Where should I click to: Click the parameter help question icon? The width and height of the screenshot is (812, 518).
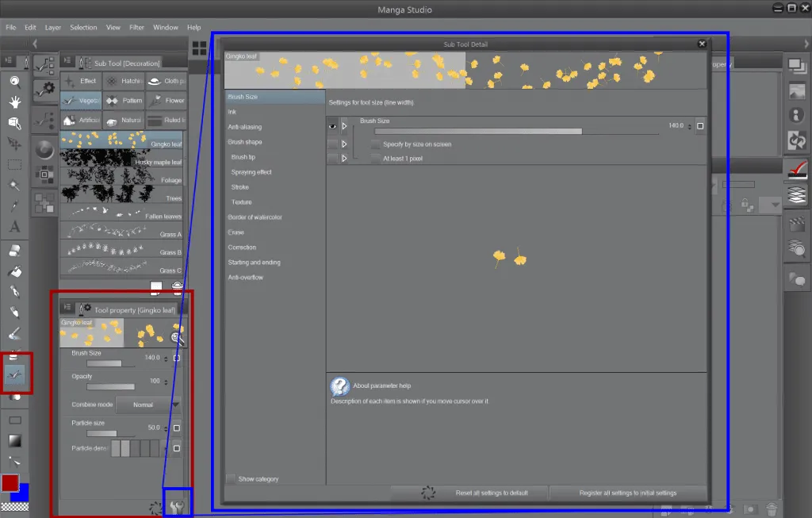(x=340, y=386)
